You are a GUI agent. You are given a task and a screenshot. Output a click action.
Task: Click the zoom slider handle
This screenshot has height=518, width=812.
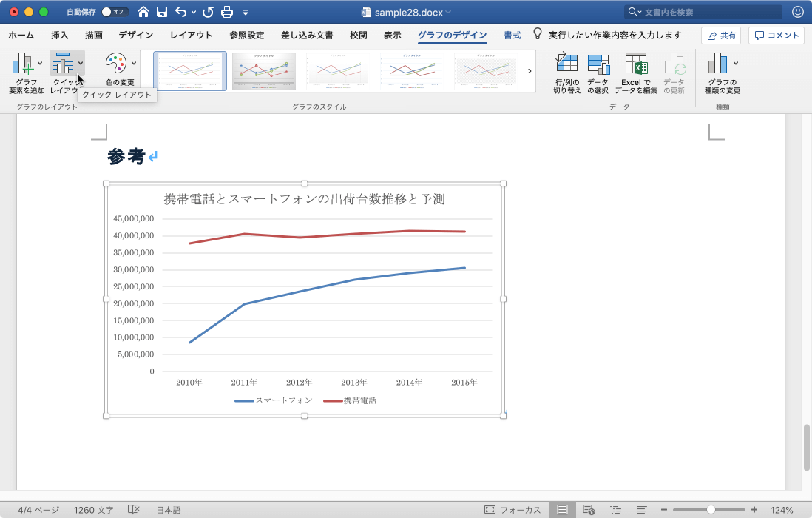tap(711, 510)
